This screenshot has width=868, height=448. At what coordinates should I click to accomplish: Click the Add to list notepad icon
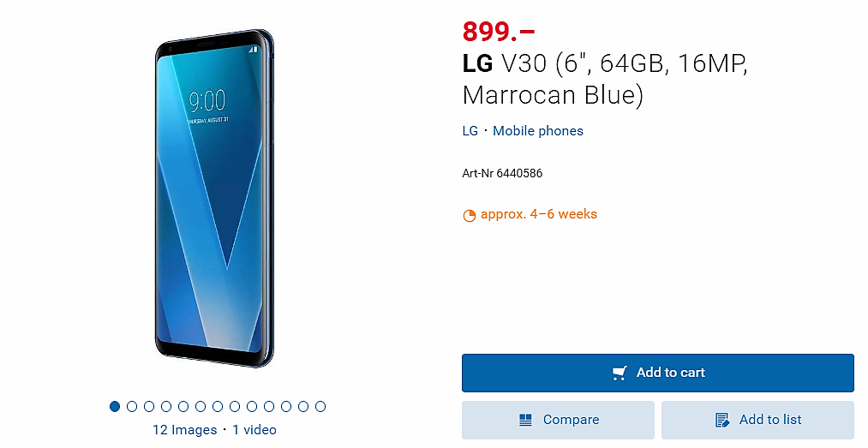[722, 420]
